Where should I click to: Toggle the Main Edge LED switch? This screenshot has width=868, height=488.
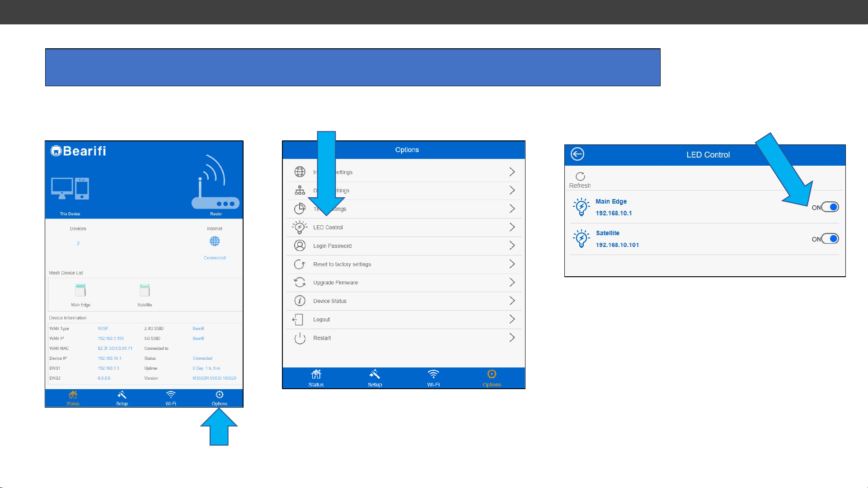[830, 207]
